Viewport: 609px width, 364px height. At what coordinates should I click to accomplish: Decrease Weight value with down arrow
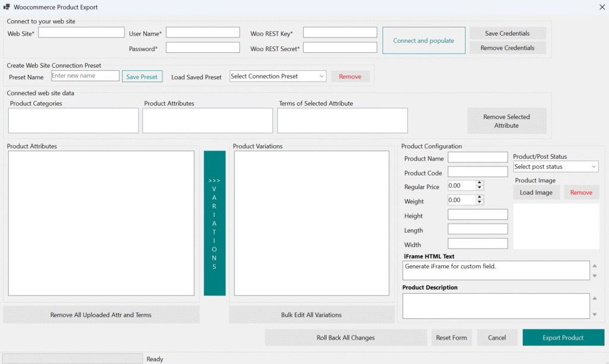coord(480,202)
